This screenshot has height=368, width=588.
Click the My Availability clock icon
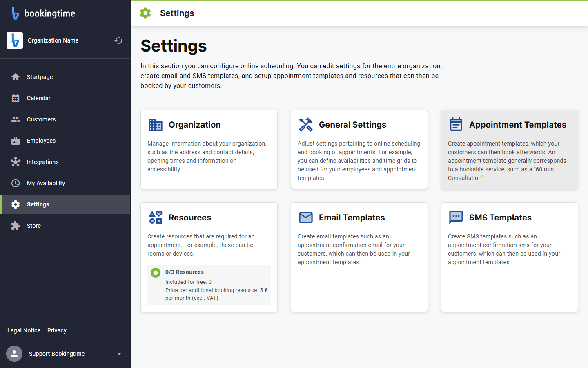[x=16, y=183]
